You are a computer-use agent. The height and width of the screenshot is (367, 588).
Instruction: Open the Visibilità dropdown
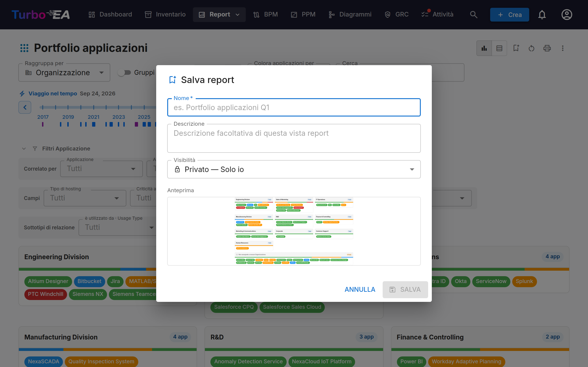[x=294, y=169]
